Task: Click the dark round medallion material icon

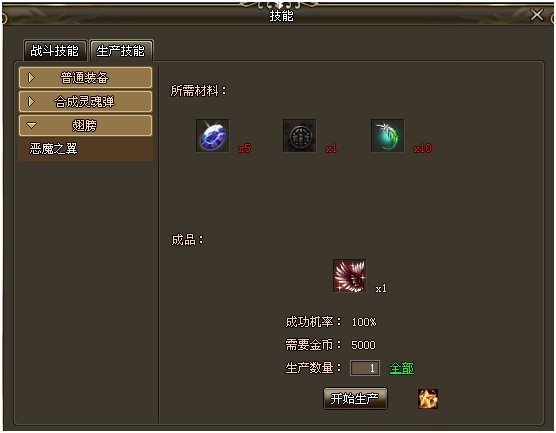Action: (x=300, y=135)
